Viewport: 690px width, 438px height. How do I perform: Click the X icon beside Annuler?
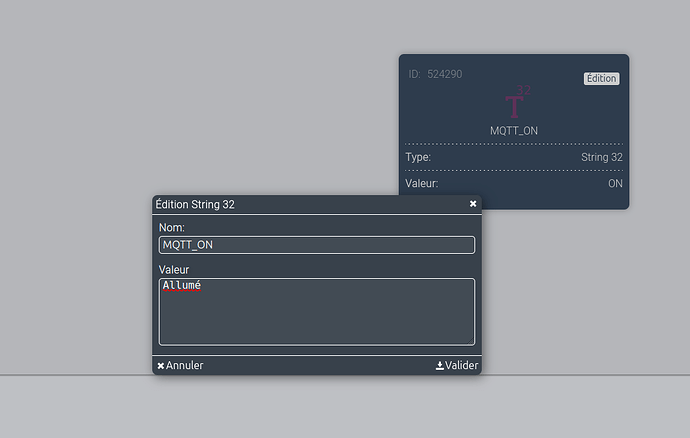[161, 366]
